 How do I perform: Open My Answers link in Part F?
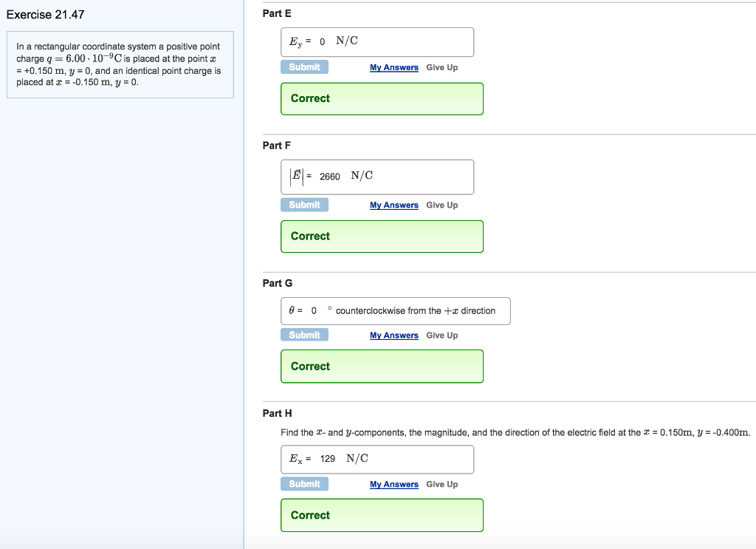[x=394, y=205]
